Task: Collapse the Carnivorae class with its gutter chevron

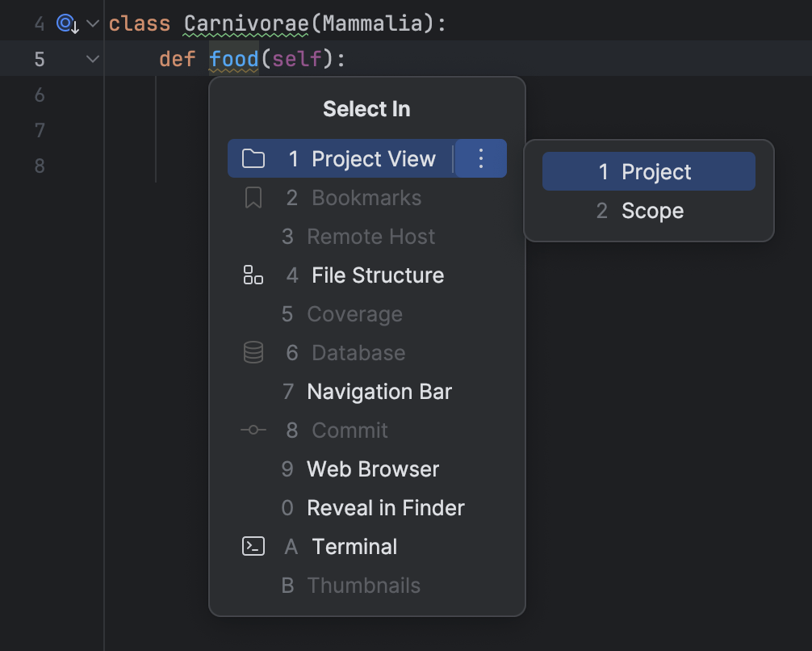Action: pyautogui.click(x=91, y=23)
